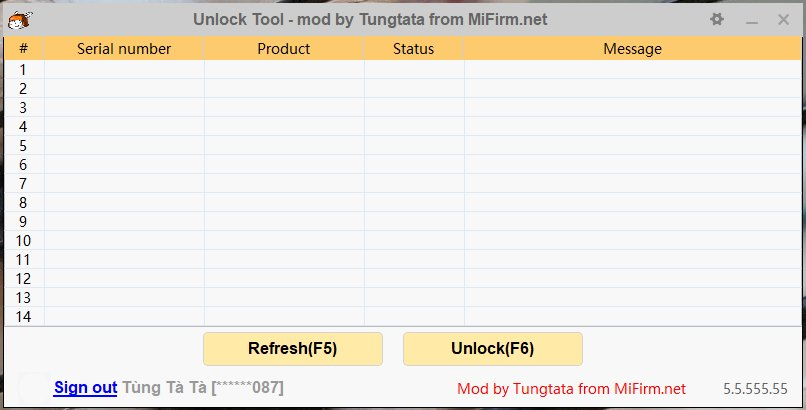This screenshot has width=806, height=410.
Task: Sort by the Status column header
Action: click(413, 48)
